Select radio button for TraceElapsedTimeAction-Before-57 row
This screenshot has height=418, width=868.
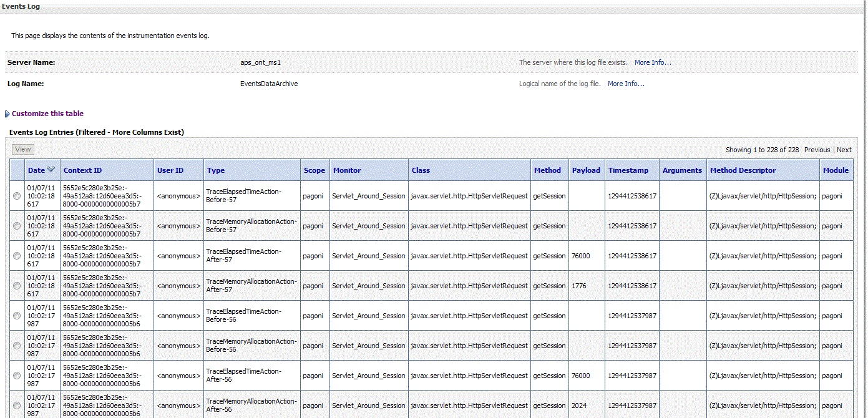(17, 196)
